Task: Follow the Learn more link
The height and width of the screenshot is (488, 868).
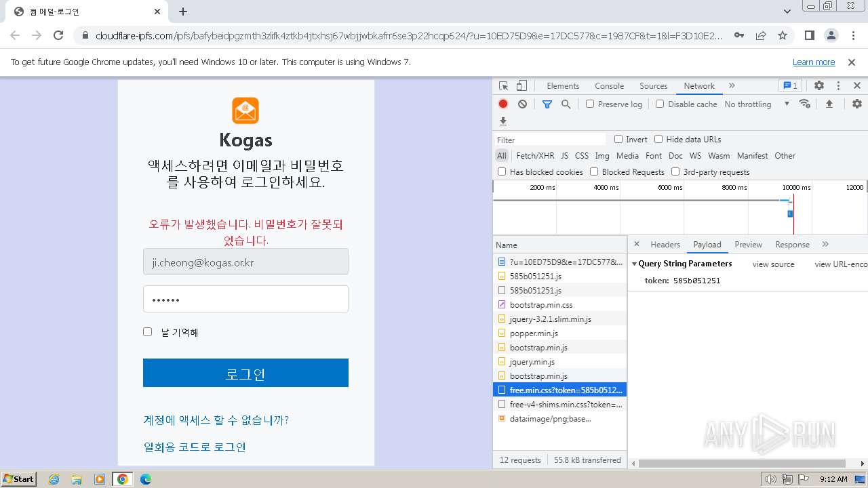Action: (814, 62)
